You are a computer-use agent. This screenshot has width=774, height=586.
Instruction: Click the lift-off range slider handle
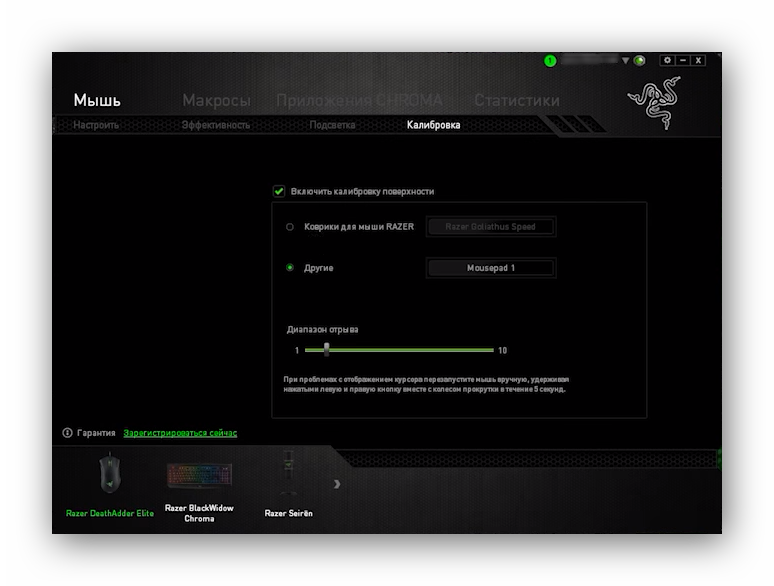point(327,350)
